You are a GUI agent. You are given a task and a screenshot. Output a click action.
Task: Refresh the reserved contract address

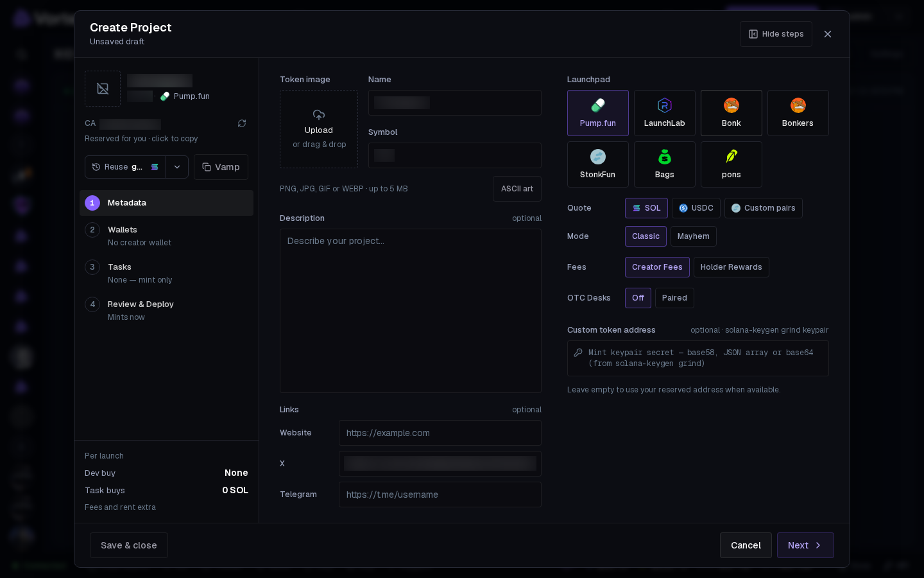pos(242,123)
